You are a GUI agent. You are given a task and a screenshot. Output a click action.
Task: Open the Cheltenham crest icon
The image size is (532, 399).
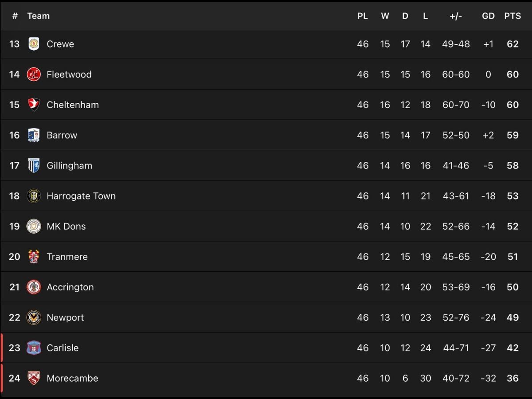click(x=34, y=105)
